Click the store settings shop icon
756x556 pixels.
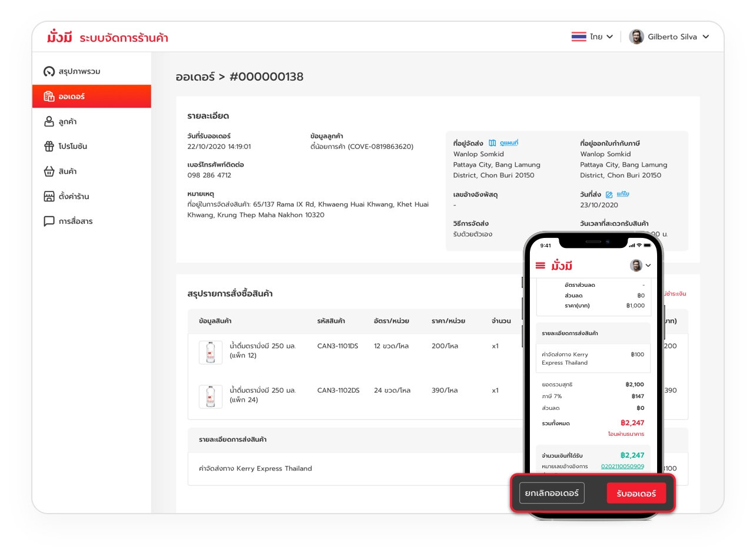49,196
